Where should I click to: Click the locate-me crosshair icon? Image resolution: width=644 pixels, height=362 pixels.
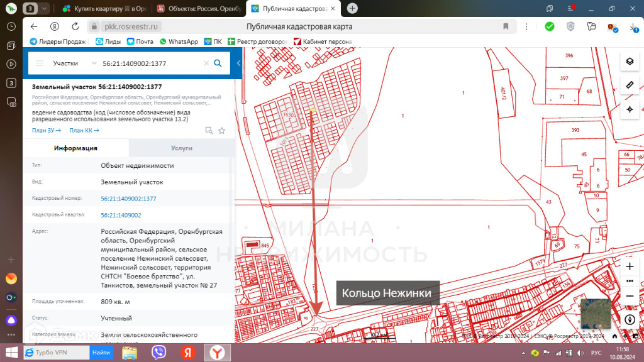[x=629, y=109]
